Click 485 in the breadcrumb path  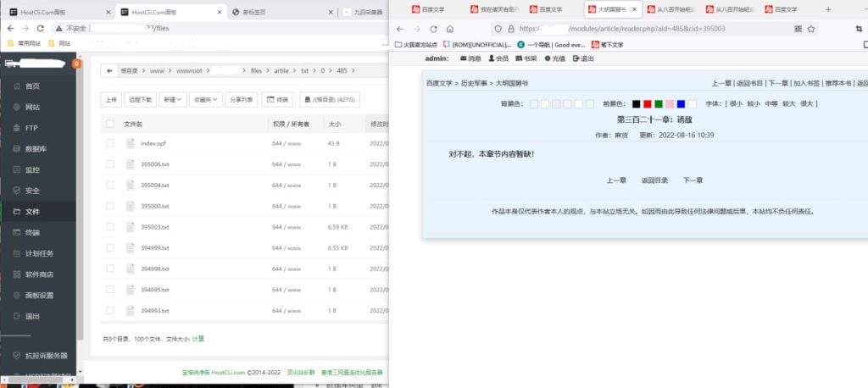tap(342, 71)
